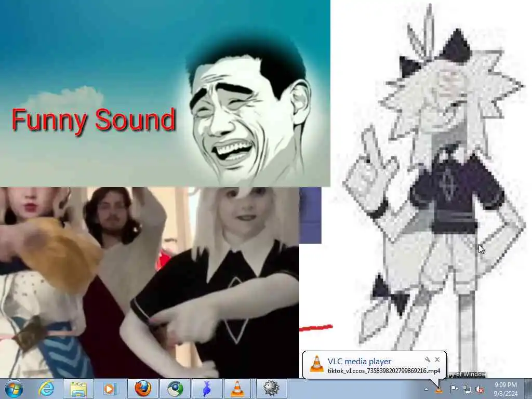This screenshot has width=532, height=399.
Task: Click the tiktok mp4 filename text
Action: click(x=384, y=370)
